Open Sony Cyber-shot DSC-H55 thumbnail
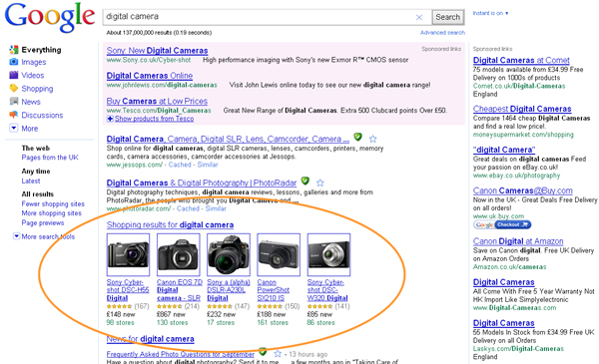Viewport: 599px width, 364px height. (x=128, y=254)
